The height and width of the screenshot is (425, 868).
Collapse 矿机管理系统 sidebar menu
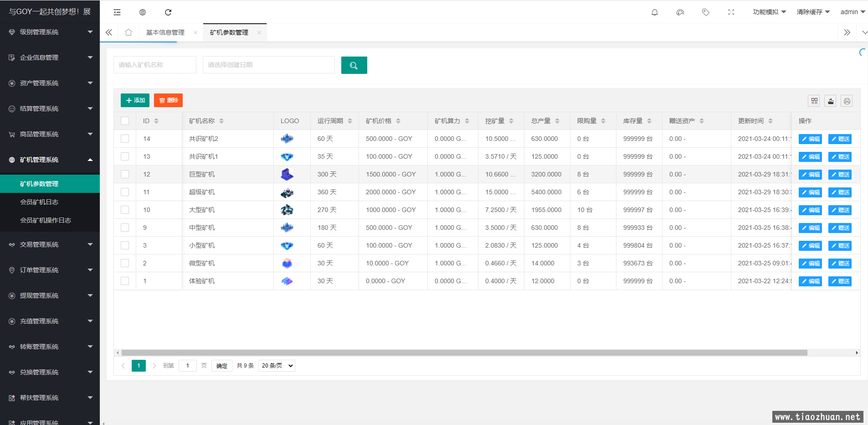[x=50, y=160]
